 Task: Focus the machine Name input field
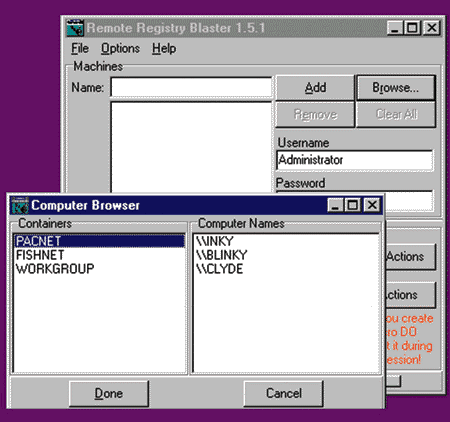(191, 88)
